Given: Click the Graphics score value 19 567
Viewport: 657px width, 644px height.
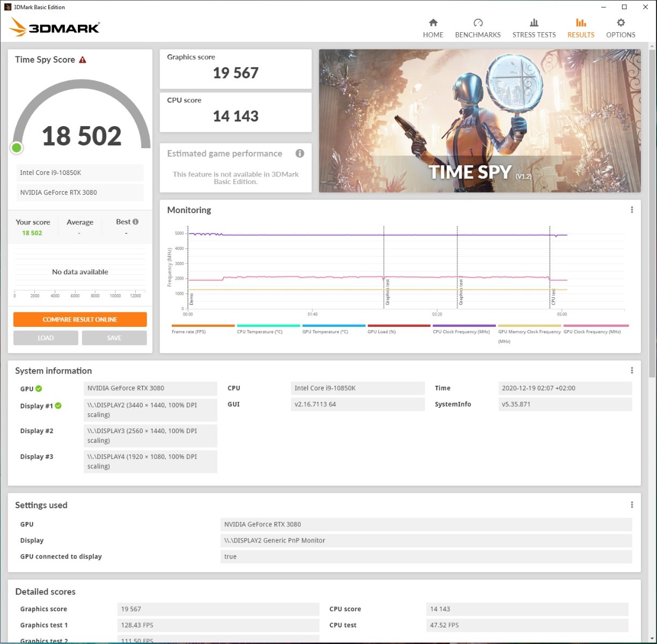Looking at the screenshot, I should pos(236,73).
